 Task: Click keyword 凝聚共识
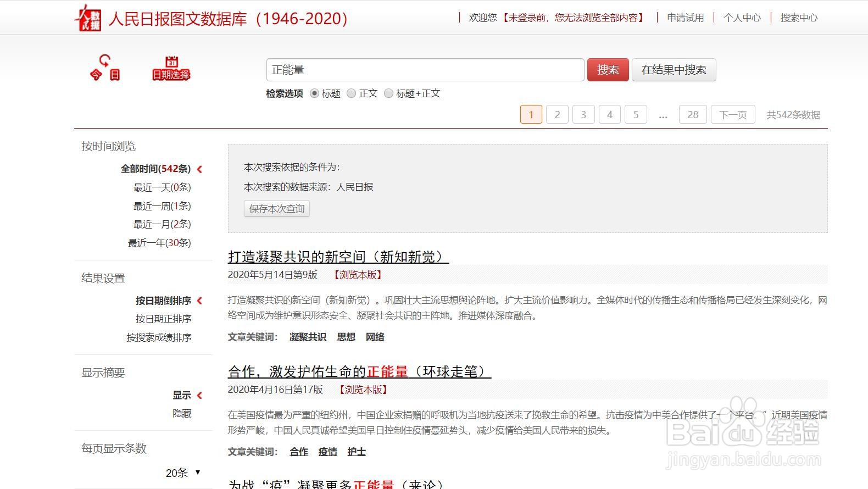tap(308, 337)
